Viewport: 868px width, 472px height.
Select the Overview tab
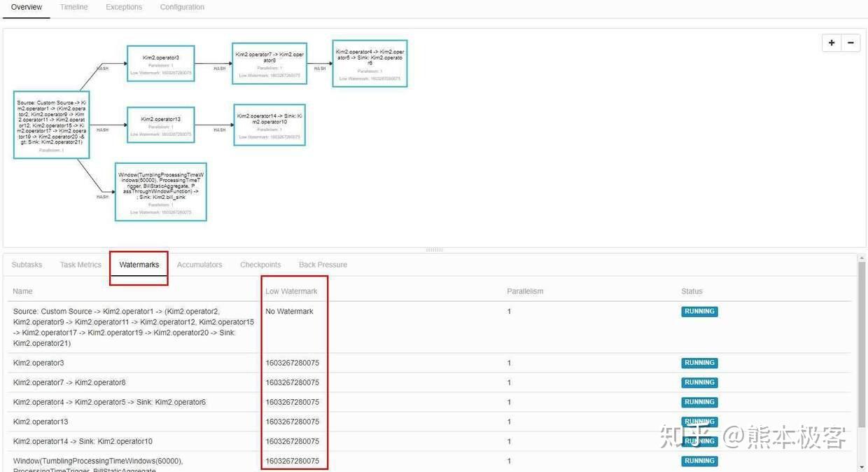pos(26,6)
